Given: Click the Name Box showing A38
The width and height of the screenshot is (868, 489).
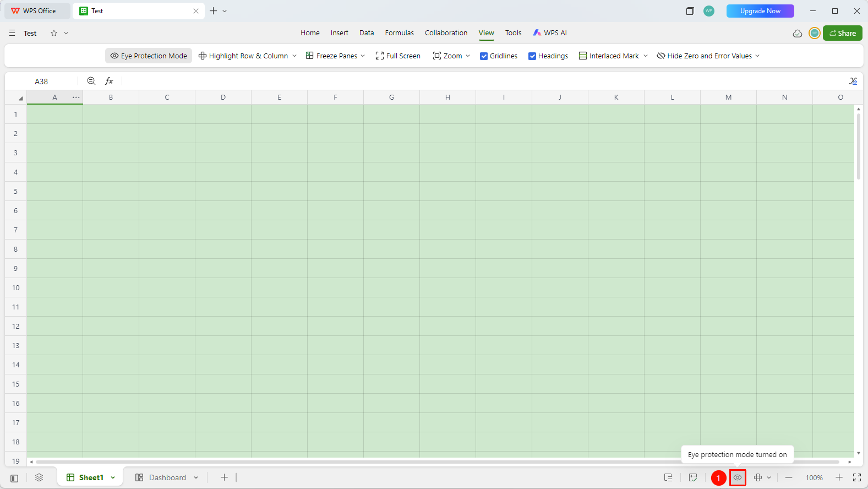Looking at the screenshot, I should (x=41, y=81).
